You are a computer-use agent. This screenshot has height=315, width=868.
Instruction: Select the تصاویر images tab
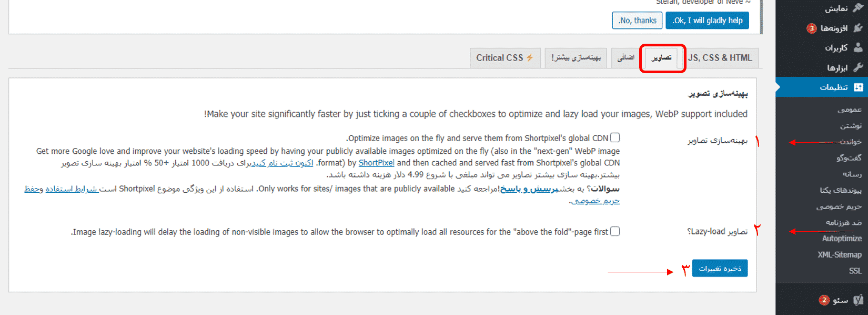(x=661, y=58)
